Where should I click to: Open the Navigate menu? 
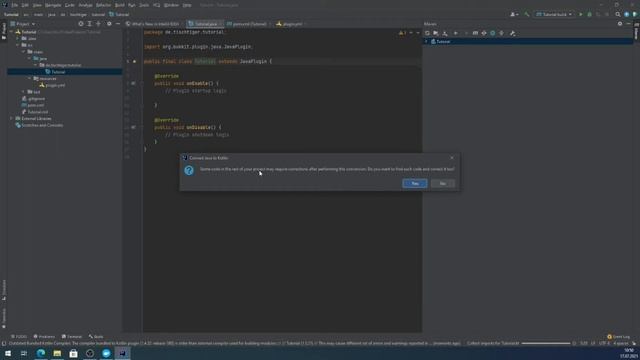53,5
